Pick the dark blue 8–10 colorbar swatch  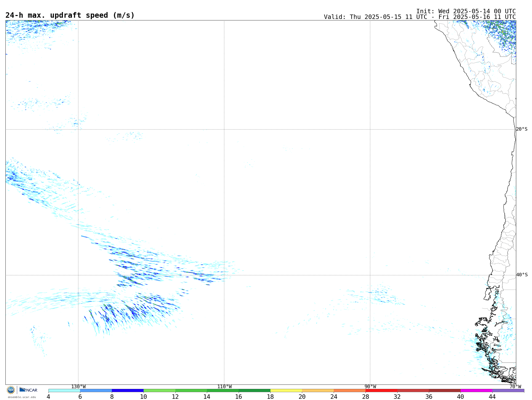[x=128, y=391]
